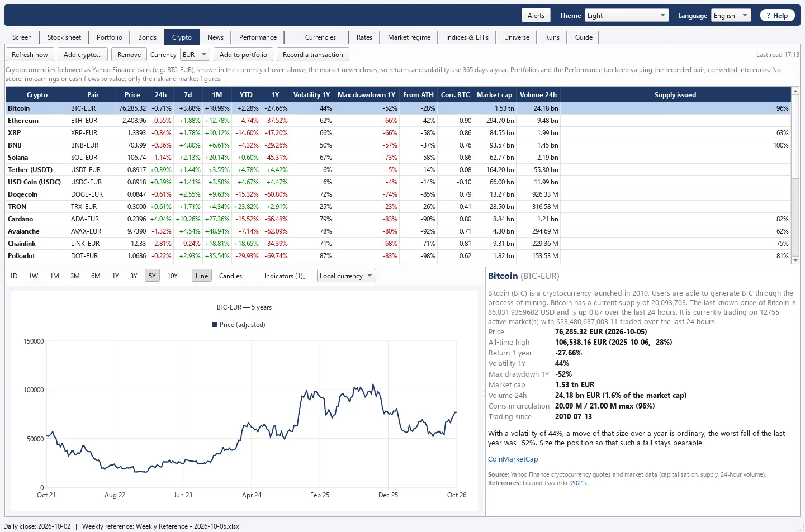This screenshot has height=532, width=805.
Task: Click the Remove button
Action: (x=129, y=54)
